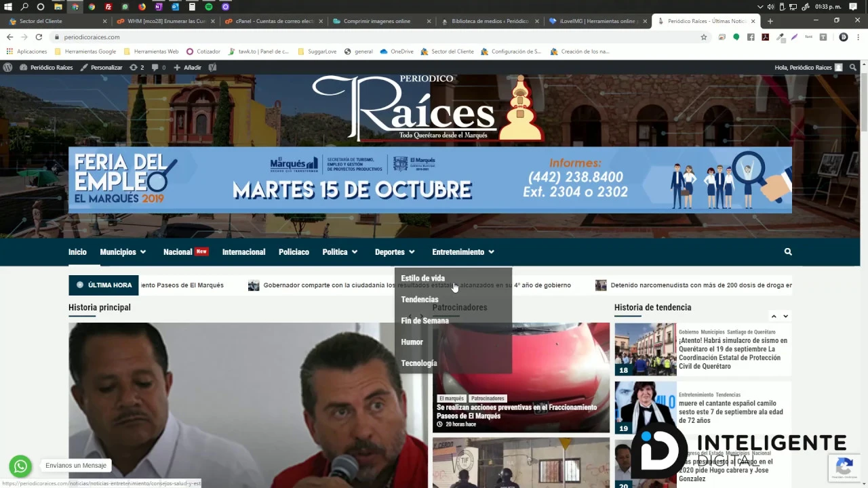Open the site search icon in navigation bar
Screen dimensions: 868x488
pos(788,251)
